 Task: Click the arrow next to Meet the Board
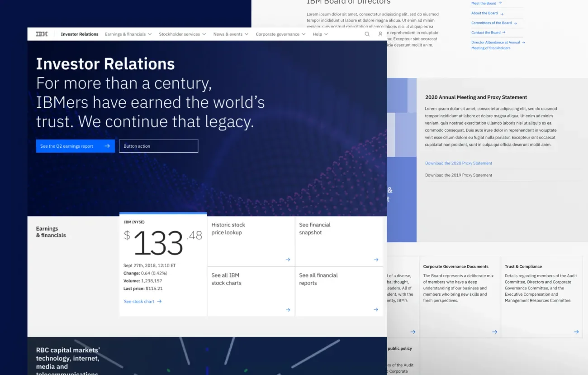(500, 3)
